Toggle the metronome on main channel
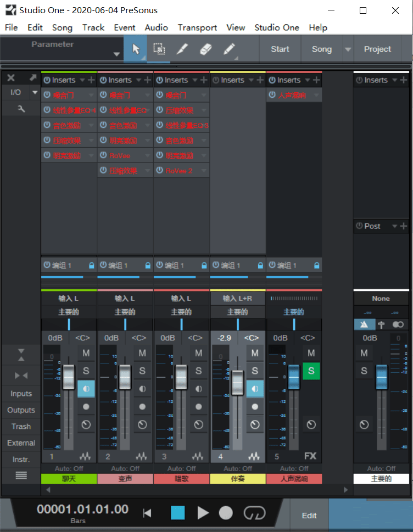 pyautogui.click(x=365, y=324)
